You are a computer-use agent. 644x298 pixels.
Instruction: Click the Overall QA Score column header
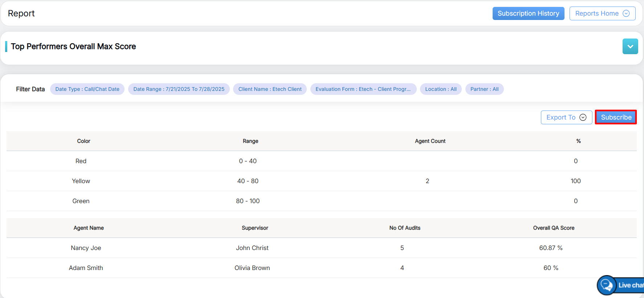click(x=553, y=228)
